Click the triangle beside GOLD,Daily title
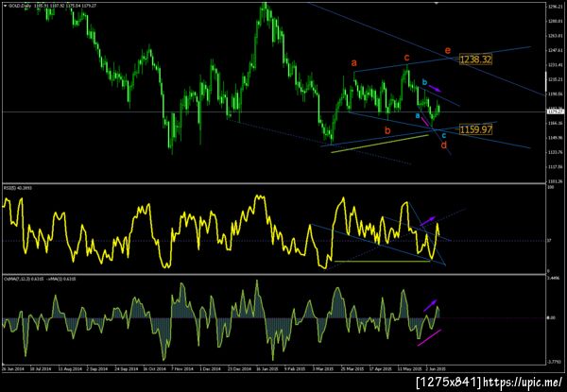The height and width of the screenshot is (392, 567). coord(5,6)
